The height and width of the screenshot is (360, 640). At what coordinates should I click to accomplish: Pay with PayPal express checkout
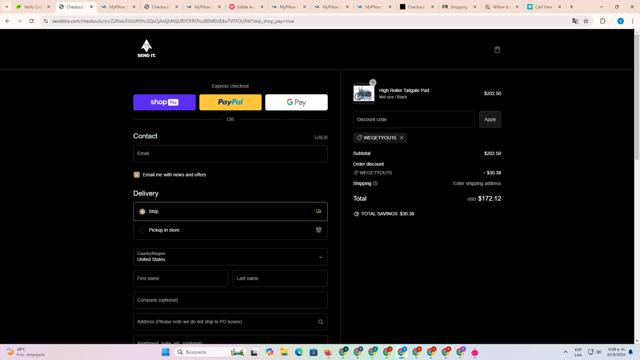pos(230,102)
